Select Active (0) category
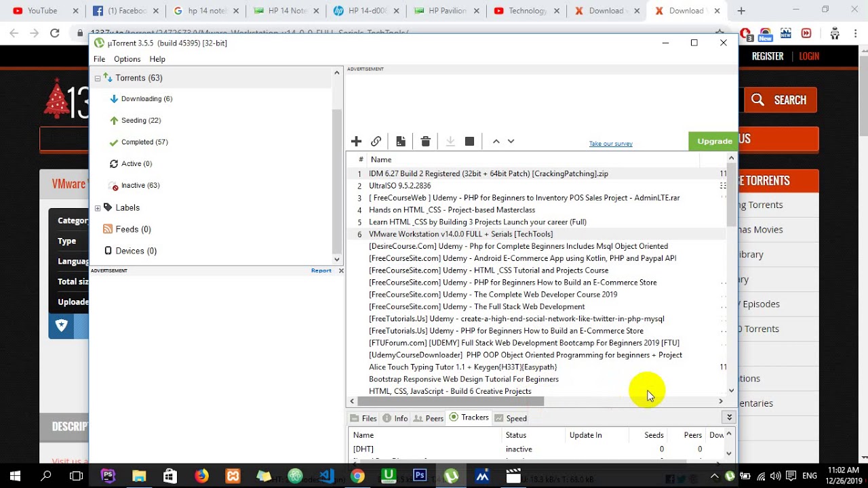868x488 pixels. point(136,164)
